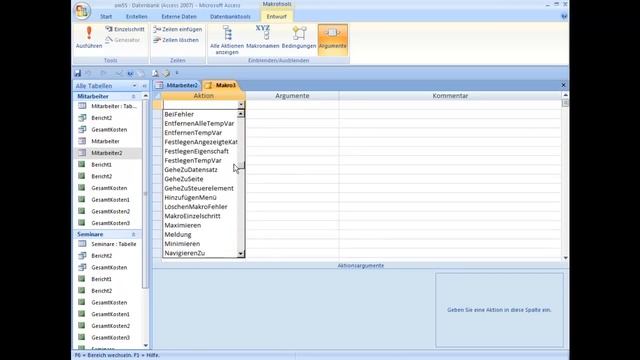The width and height of the screenshot is (640, 360).
Task: Click the action list scrollbar thumb
Action: 241,165
